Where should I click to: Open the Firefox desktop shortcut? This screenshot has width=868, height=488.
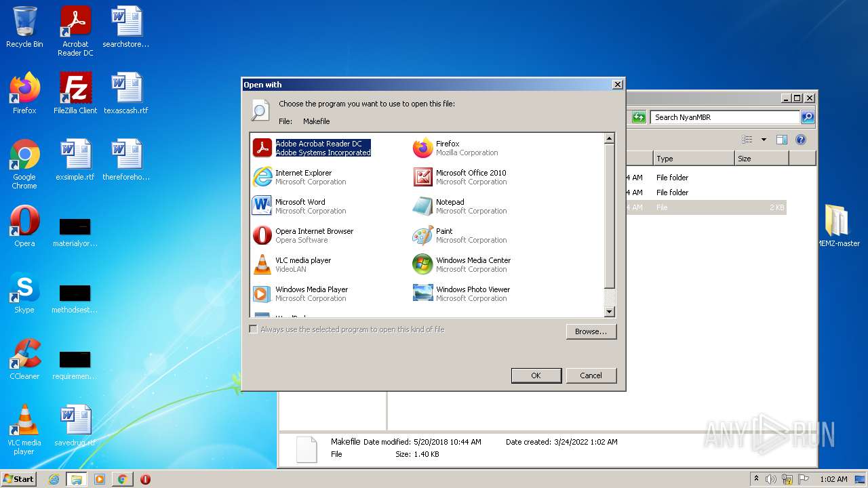click(x=24, y=94)
